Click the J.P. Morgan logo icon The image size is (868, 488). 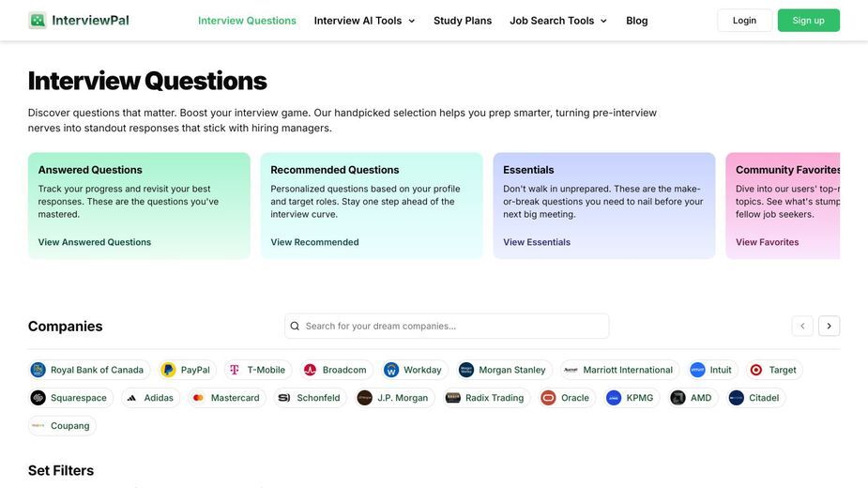tap(365, 398)
